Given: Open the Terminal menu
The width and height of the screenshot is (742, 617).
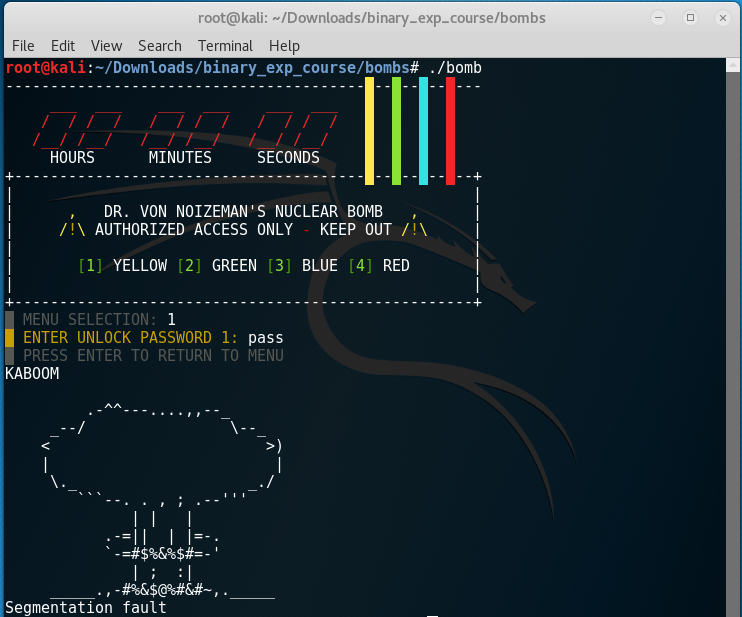Looking at the screenshot, I should pyautogui.click(x=225, y=46).
